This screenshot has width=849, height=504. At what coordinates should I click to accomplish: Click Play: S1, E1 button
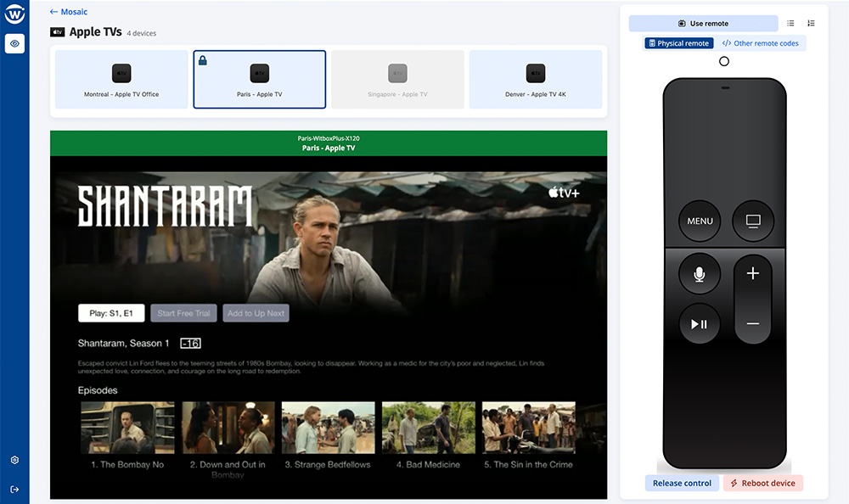point(111,313)
